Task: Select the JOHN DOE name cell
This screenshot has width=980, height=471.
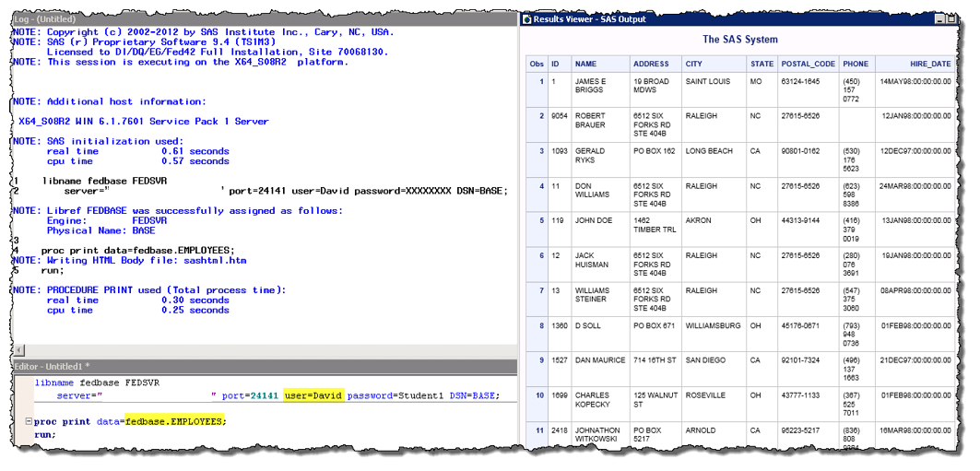Action: click(x=593, y=221)
